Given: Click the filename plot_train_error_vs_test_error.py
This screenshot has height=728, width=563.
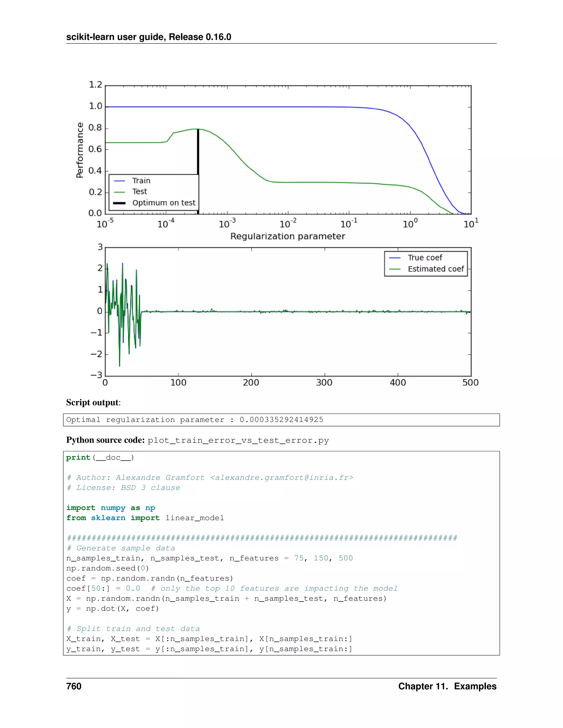Looking at the screenshot, I should pyautogui.click(x=238, y=440).
